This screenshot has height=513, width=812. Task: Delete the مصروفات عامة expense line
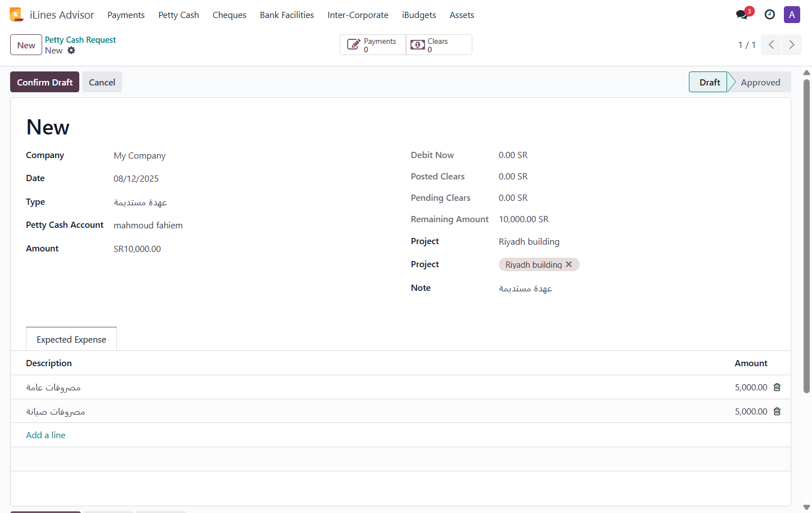coord(777,387)
